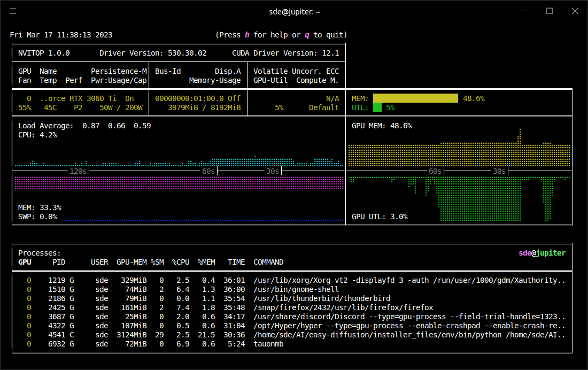Click the GPU UTL: 3.0% graph label
This screenshot has width=588, height=370.
380,217
